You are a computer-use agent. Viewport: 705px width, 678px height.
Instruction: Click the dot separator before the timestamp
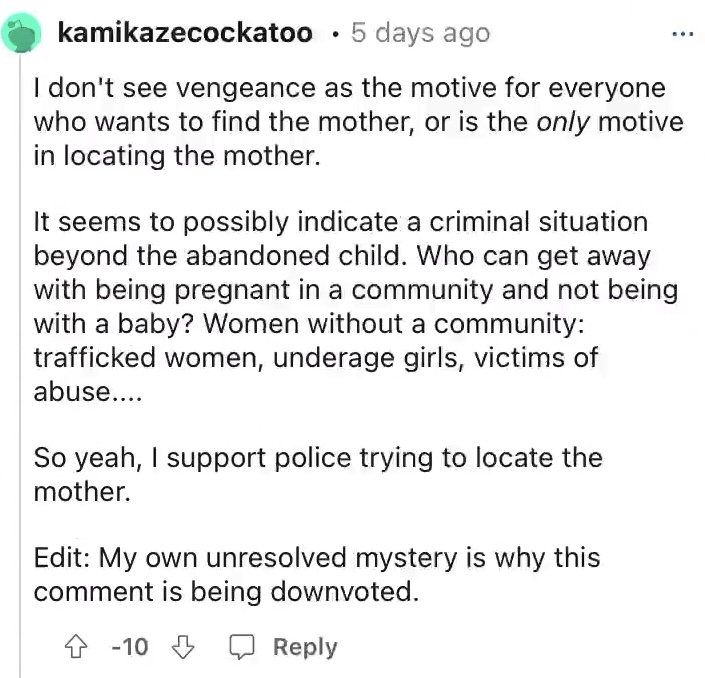[333, 35]
